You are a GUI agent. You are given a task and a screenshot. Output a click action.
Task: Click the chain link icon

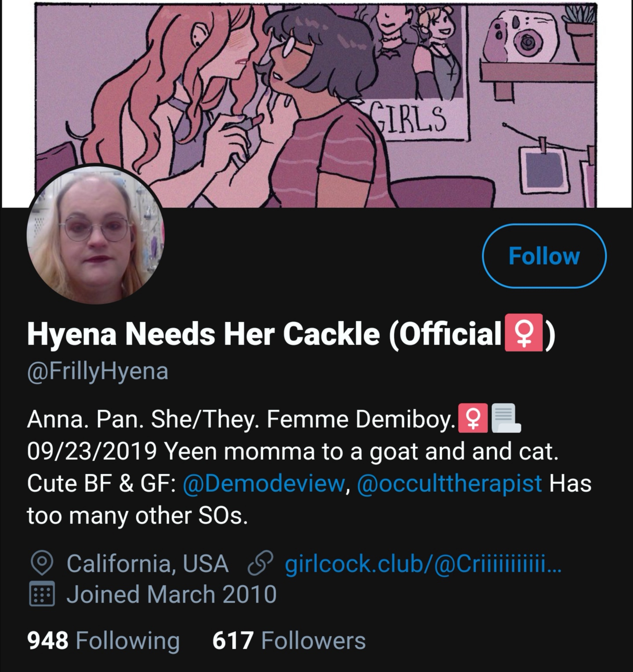[x=260, y=564]
